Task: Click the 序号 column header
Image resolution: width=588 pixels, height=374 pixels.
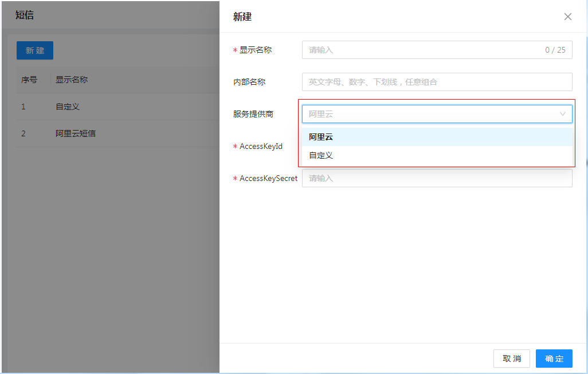Action: 29,80
